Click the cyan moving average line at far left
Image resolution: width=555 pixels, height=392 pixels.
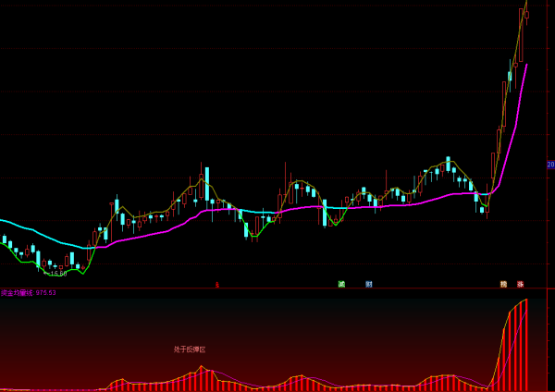tap(18, 225)
